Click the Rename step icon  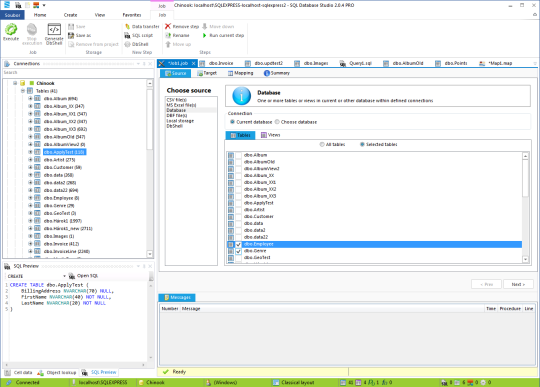(168, 35)
